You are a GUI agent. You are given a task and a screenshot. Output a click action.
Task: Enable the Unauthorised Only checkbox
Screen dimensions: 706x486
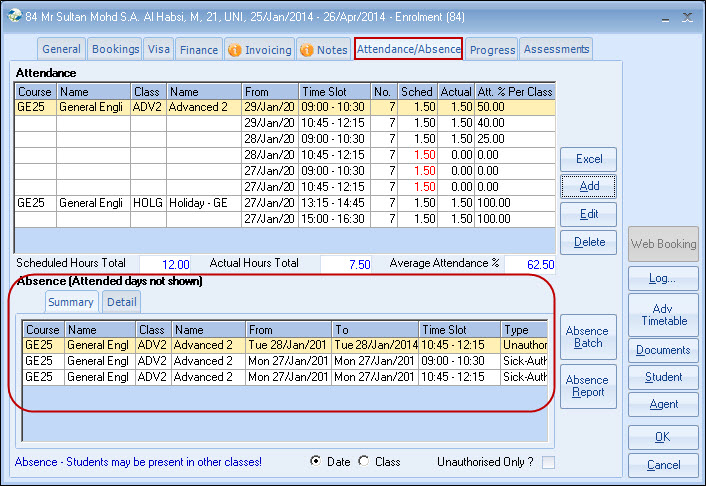click(548, 462)
